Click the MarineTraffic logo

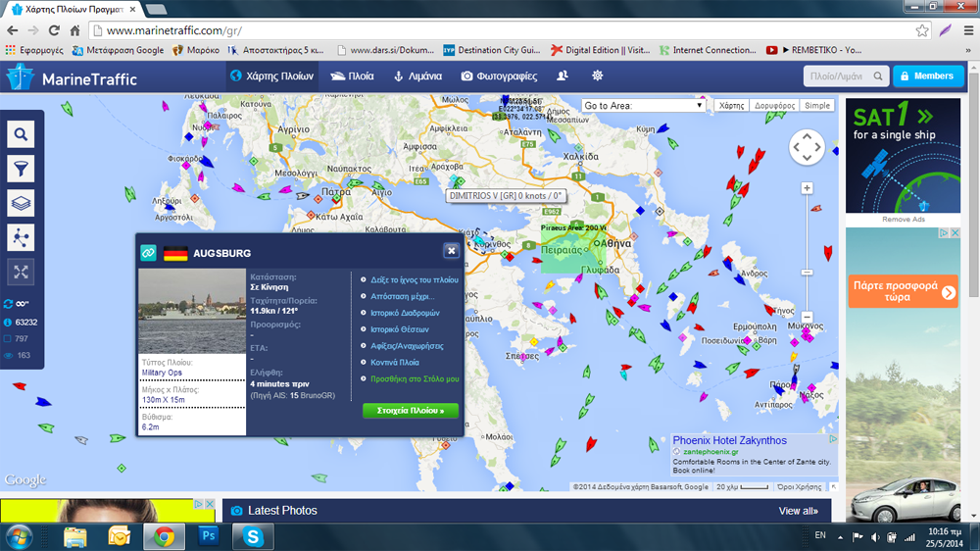coord(72,78)
